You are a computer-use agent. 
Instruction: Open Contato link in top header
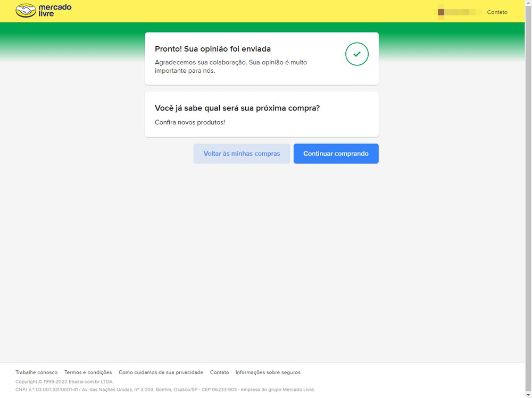tap(497, 12)
